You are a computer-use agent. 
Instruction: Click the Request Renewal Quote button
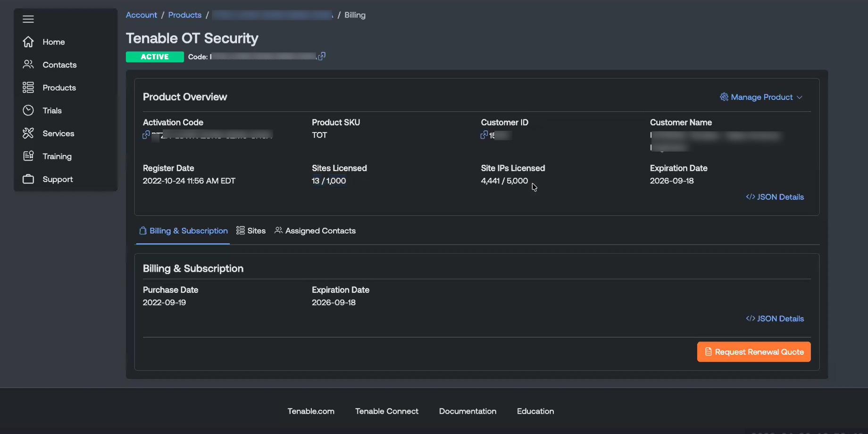[x=754, y=352]
